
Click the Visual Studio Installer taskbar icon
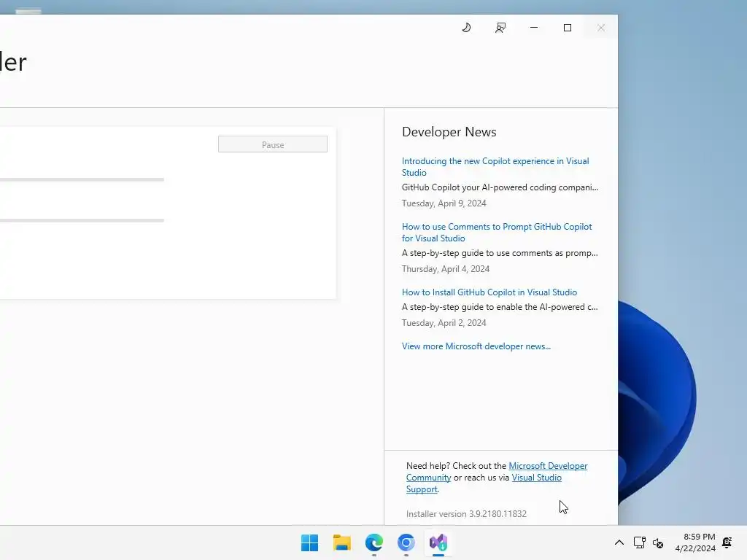click(x=438, y=542)
